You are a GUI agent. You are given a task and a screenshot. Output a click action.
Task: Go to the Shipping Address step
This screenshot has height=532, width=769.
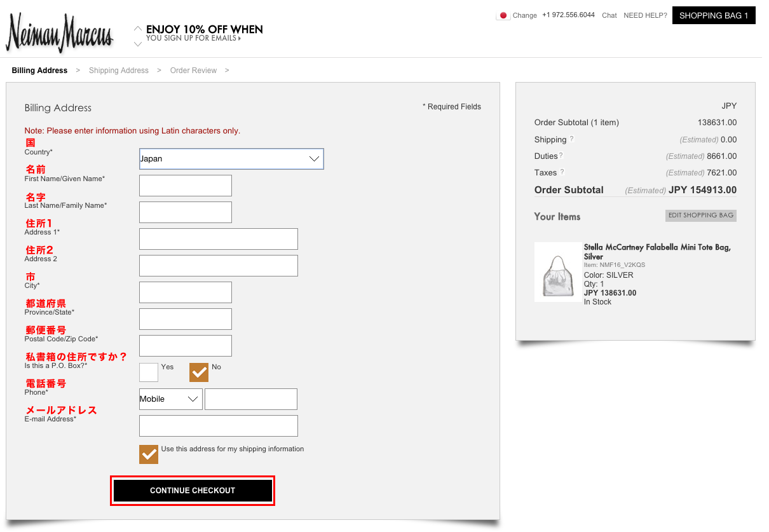pyautogui.click(x=119, y=71)
